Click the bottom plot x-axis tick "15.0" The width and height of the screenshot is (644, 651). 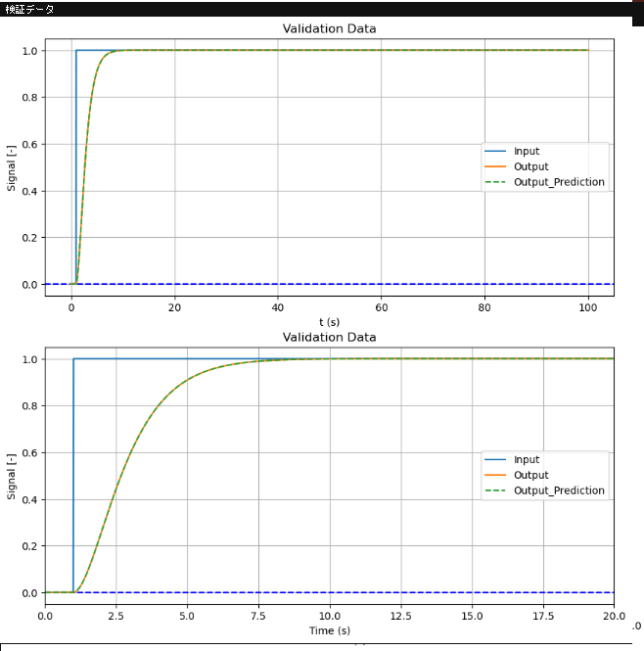click(472, 616)
